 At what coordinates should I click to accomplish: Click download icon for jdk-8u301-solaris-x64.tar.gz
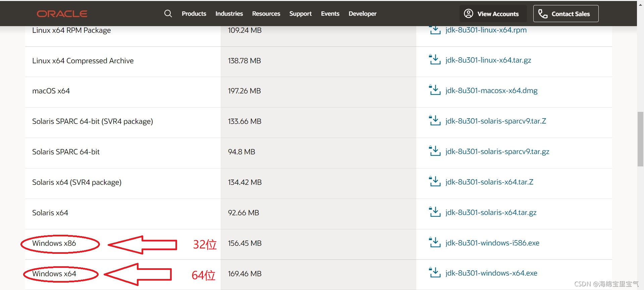(435, 212)
